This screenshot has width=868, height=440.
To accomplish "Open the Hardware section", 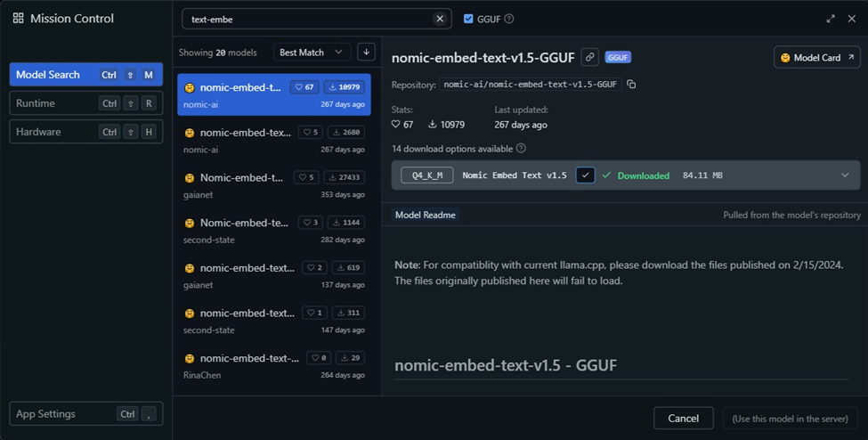I will point(85,132).
